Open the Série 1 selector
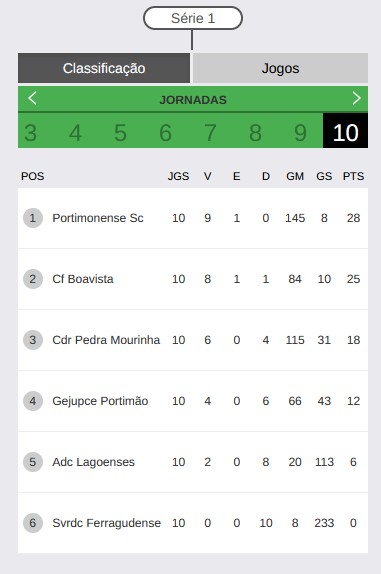 point(193,18)
